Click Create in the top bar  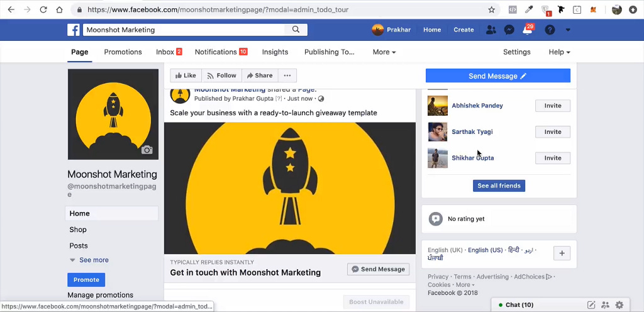[464, 30]
